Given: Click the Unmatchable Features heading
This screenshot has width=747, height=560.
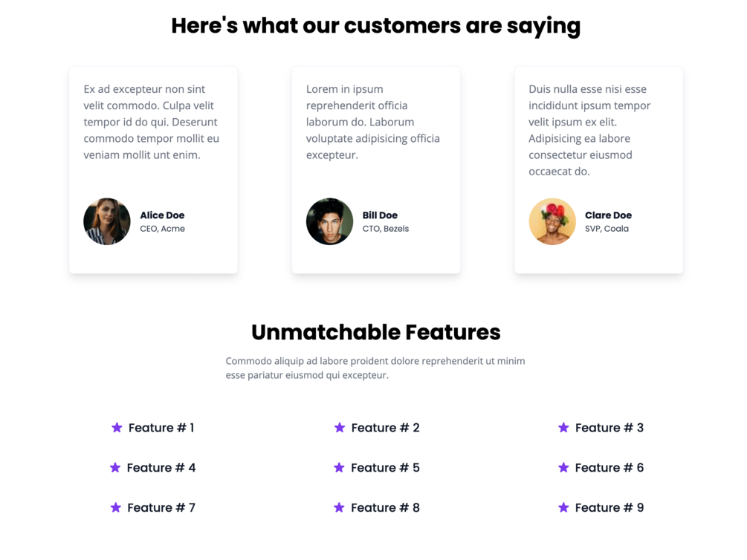Looking at the screenshot, I should pos(375,332).
